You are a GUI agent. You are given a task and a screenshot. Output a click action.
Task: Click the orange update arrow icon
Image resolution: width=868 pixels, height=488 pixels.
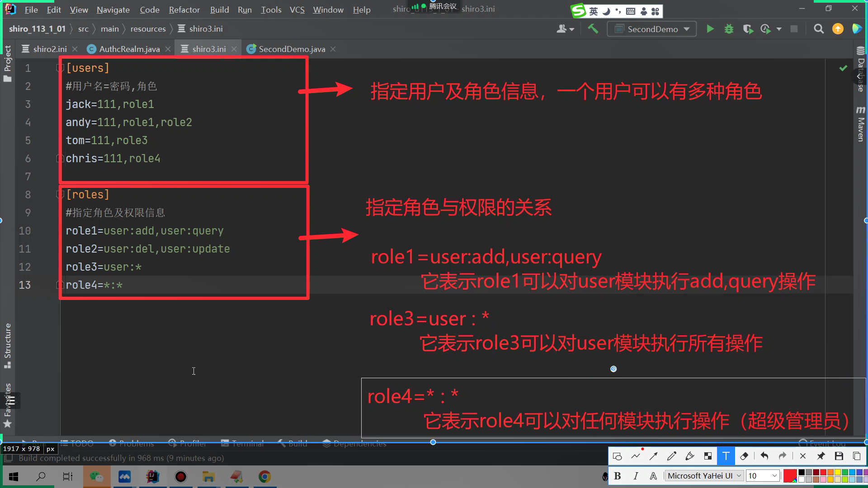click(x=838, y=29)
